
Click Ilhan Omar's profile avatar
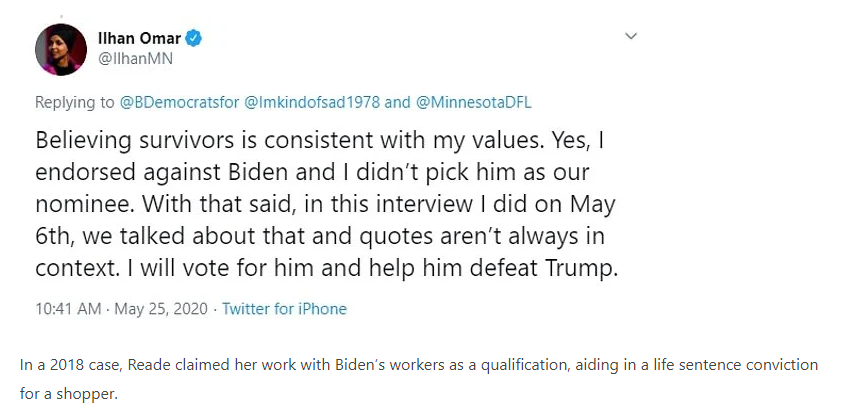click(x=60, y=49)
